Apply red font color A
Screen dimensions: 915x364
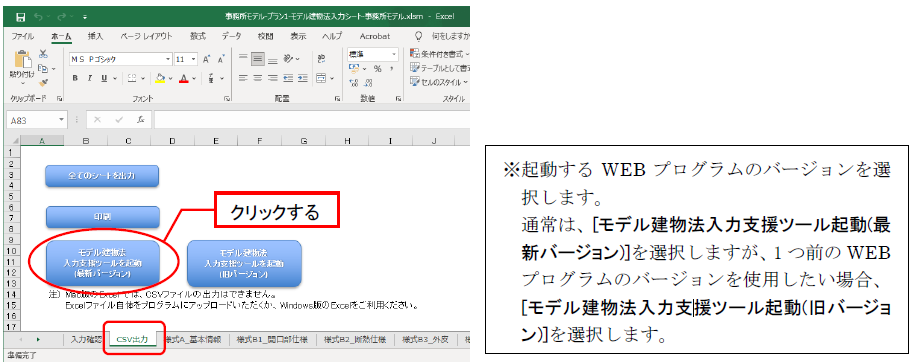183,78
